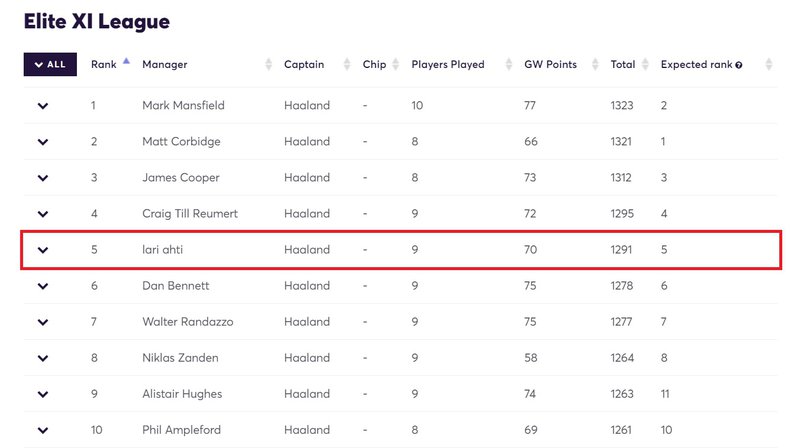Screen dimensions: 800x448
Task: Click Manager column sort arrows
Action: (268, 64)
